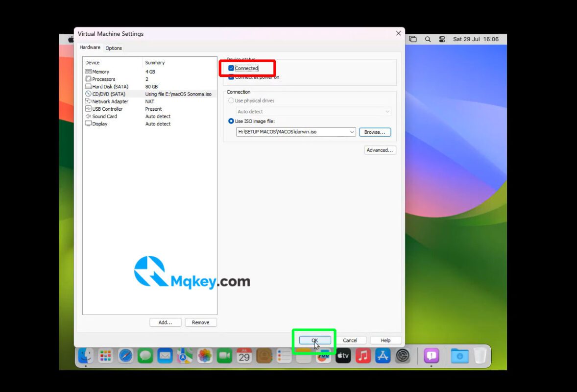Viewport: 577px width, 392px height.
Task: Switch to the Options tab
Action: 113,48
